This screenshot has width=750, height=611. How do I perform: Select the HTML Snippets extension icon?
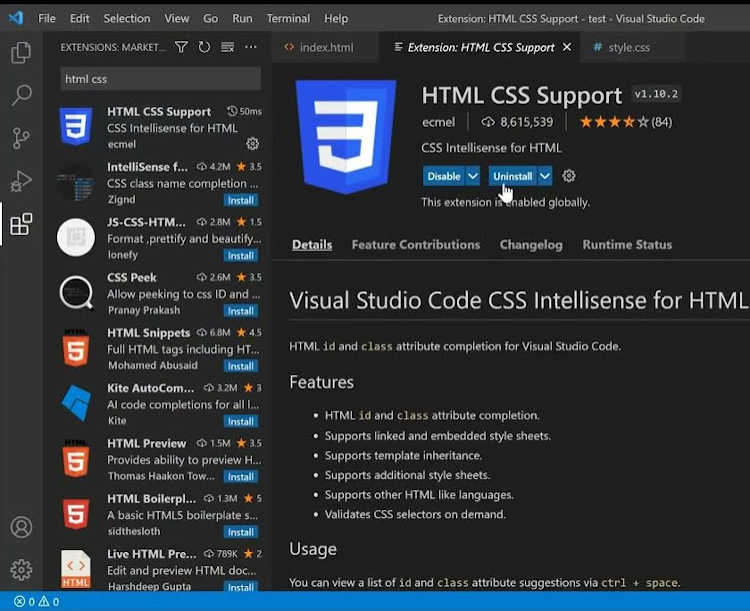pos(76,348)
